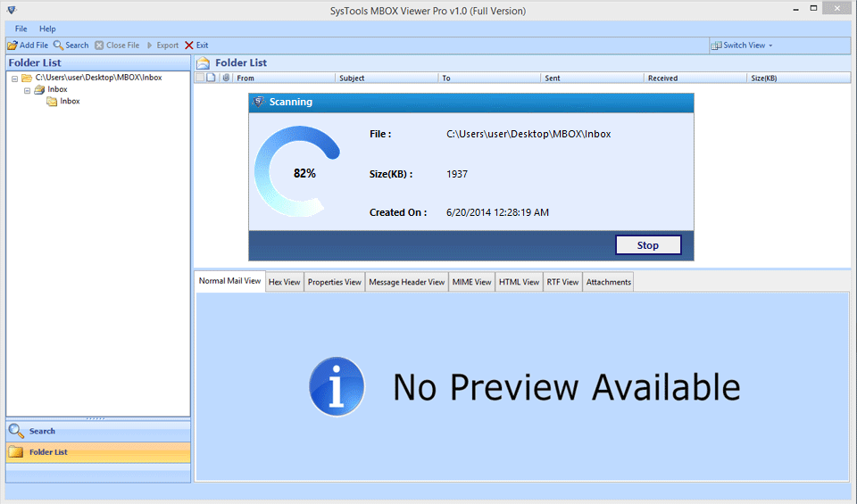This screenshot has width=857, height=504.
Task: Minimize the MBOX Viewer window
Action: (x=795, y=9)
